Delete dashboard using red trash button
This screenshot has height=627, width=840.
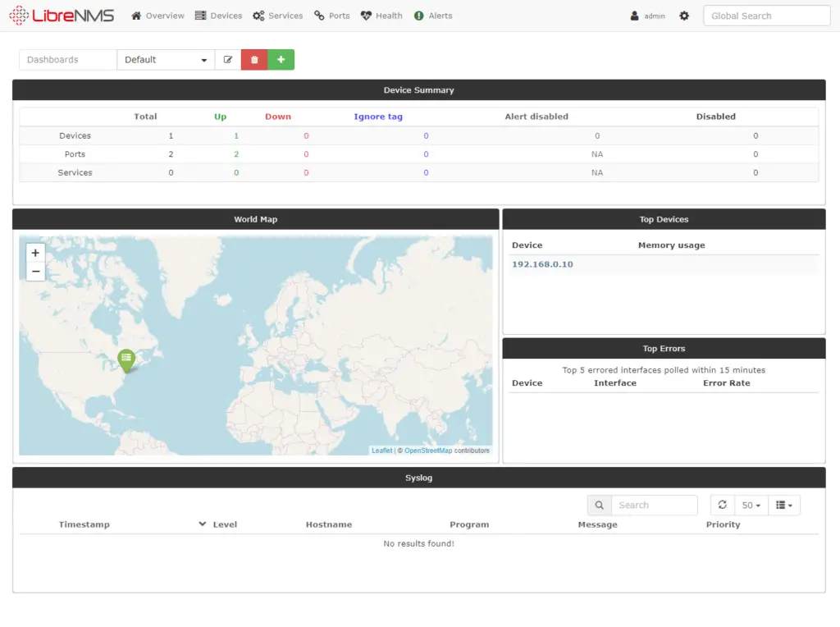coord(254,60)
